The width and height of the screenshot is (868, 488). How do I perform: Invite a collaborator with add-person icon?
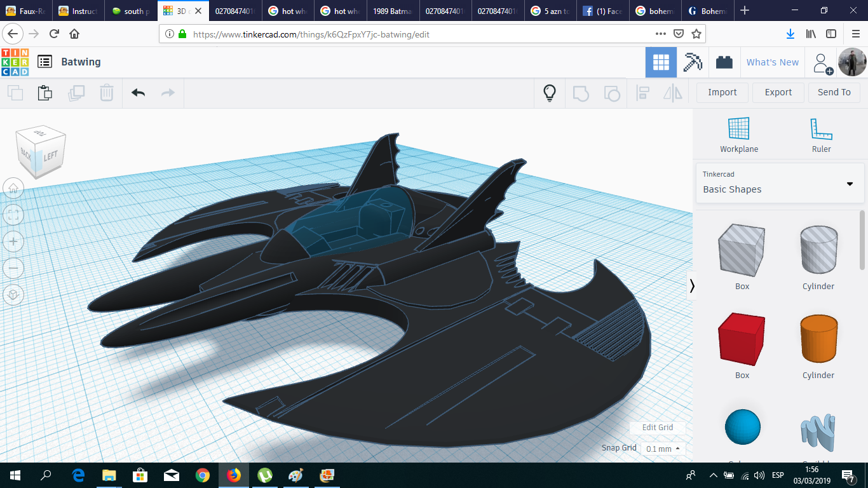coord(822,63)
